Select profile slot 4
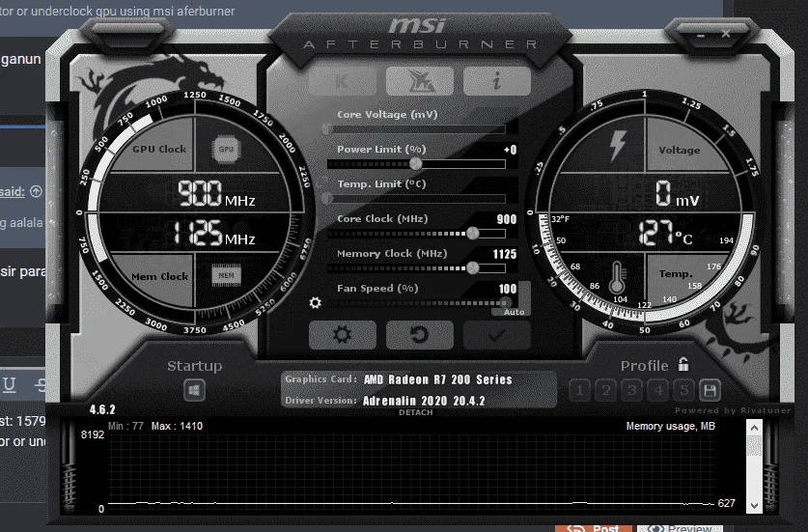This screenshot has width=808, height=532. click(x=658, y=390)
